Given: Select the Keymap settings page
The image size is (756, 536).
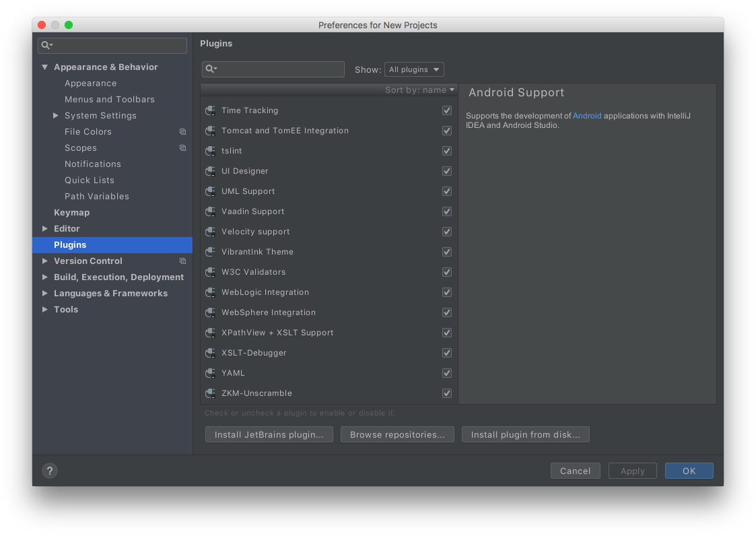Looking at the screenshot, I should (72, 213).
